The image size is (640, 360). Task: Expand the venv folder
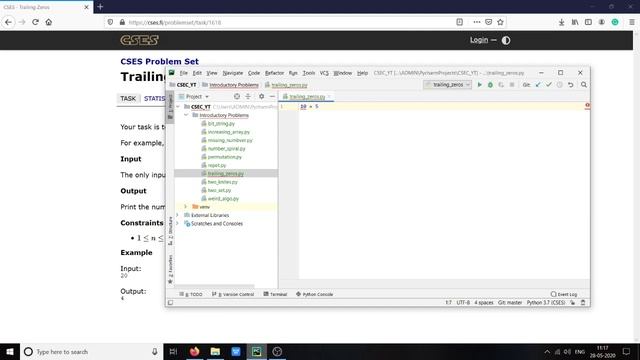[x=186, y=207]
